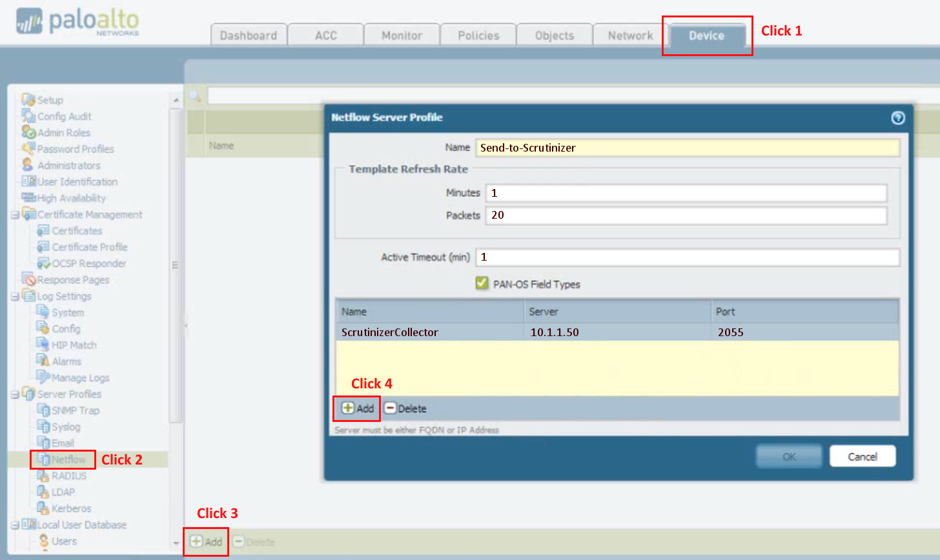
Task: Click the search magnifier icon
Action: (195, 97)
